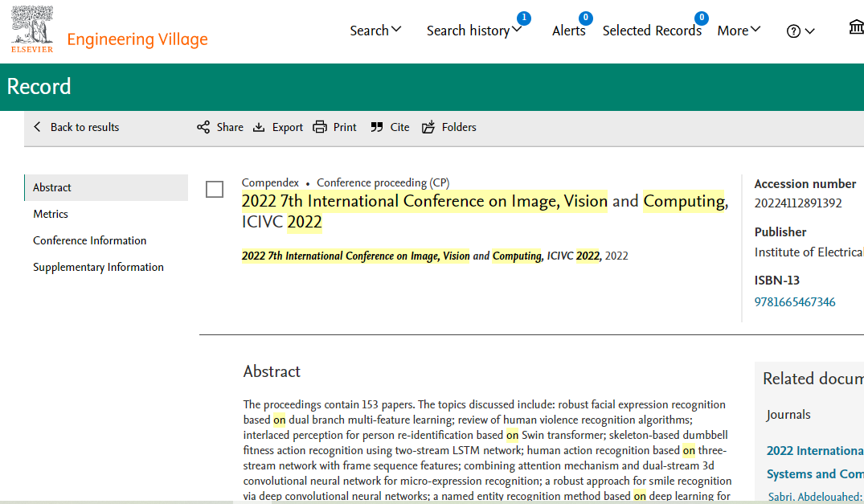Open the Engineering Village home link
Viewport: 864px width, 504px height.
tap(137, 39)
